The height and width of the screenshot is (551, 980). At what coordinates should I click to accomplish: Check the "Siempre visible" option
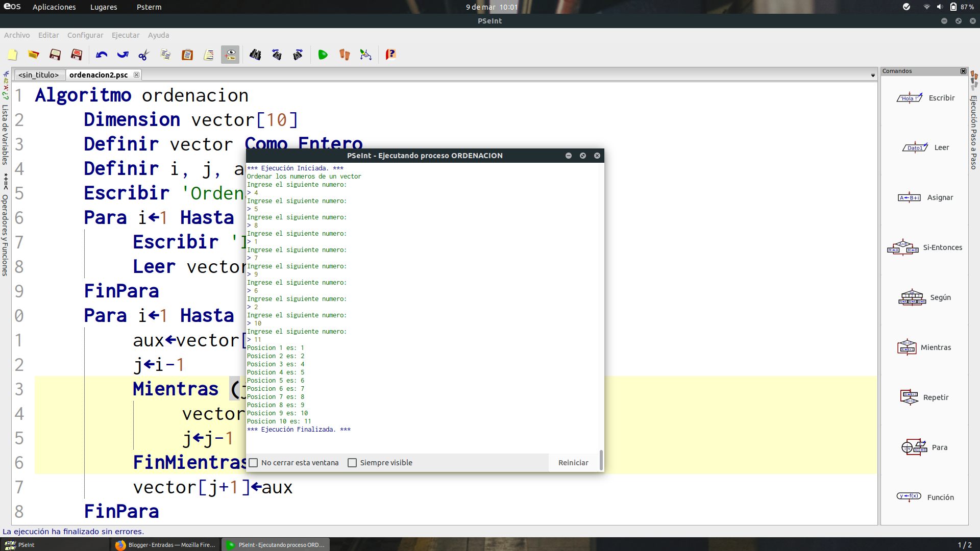(x=352, y=463)
